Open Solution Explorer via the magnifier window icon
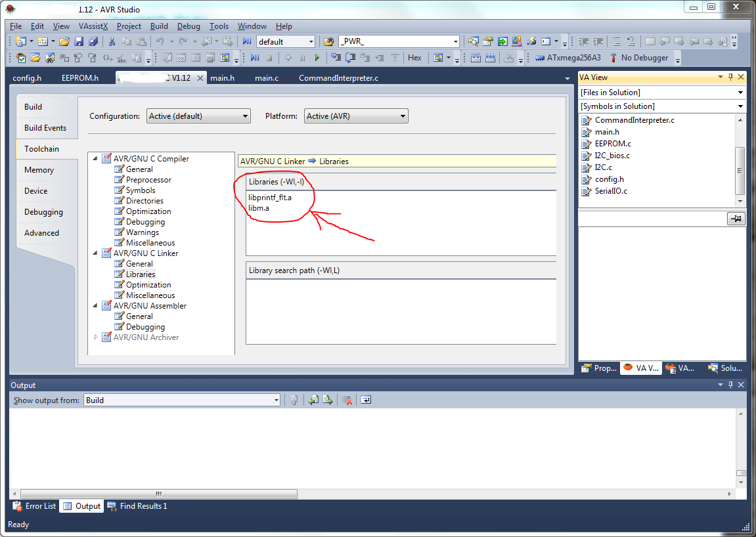The image size is (756, 537). click(474, 41)
